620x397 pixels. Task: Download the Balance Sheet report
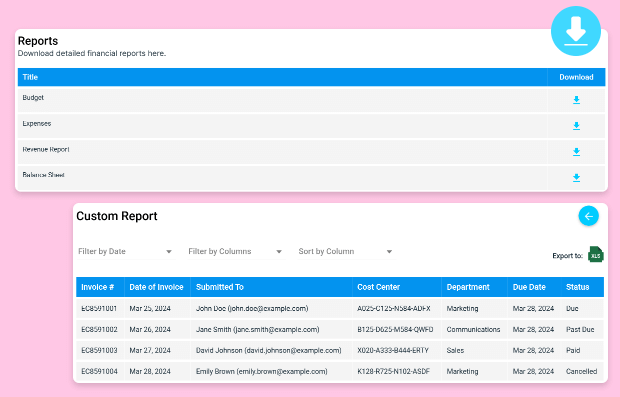[577, 178]
